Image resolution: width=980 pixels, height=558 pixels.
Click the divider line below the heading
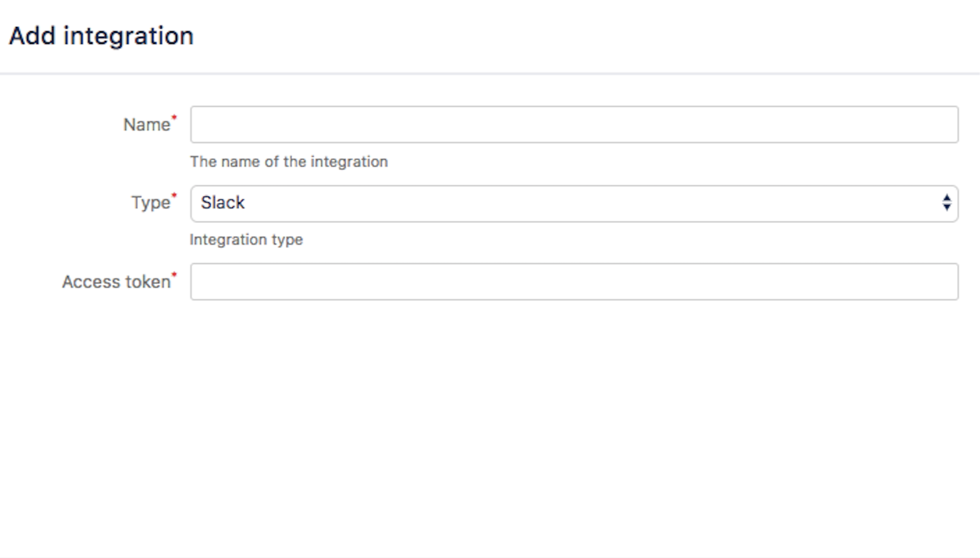click(x=490, y=73)
